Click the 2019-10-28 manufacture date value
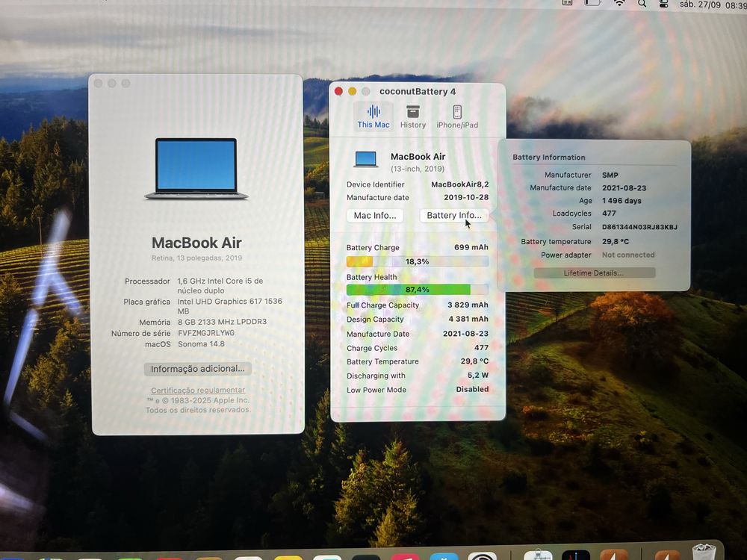This screenshot has height=560, width=747. 466,197
